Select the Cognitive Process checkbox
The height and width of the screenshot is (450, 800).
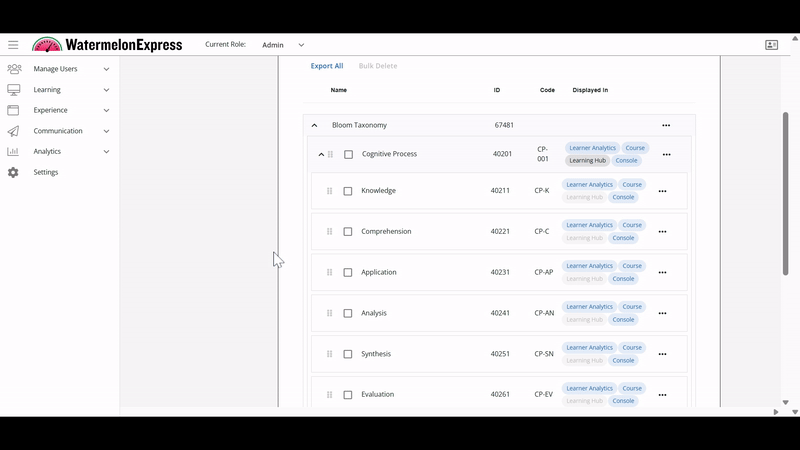[348, 155]
